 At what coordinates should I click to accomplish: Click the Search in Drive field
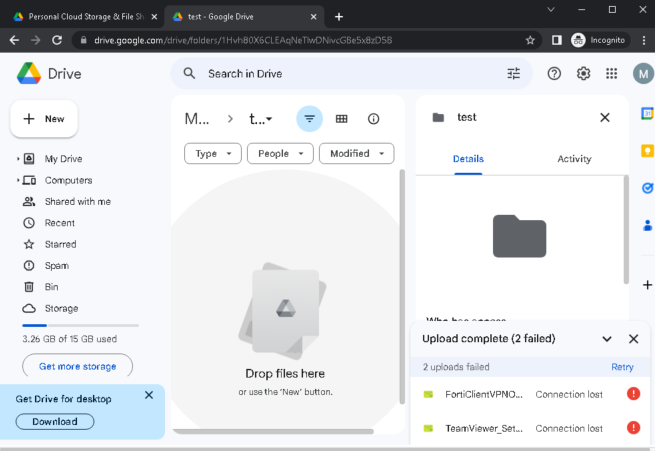pyautogui.click(x=340, y=74)
